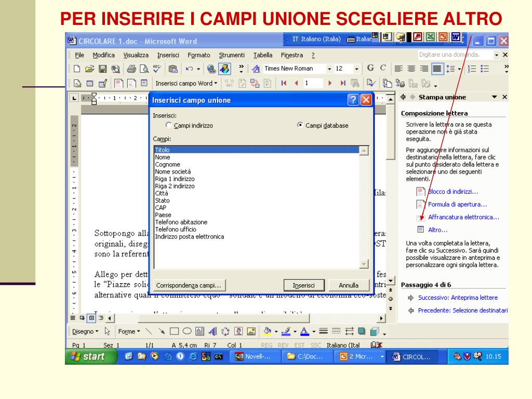Screen dimensions: 532x399
Task: Click the record number input field
Action: (x=313, y=83)
